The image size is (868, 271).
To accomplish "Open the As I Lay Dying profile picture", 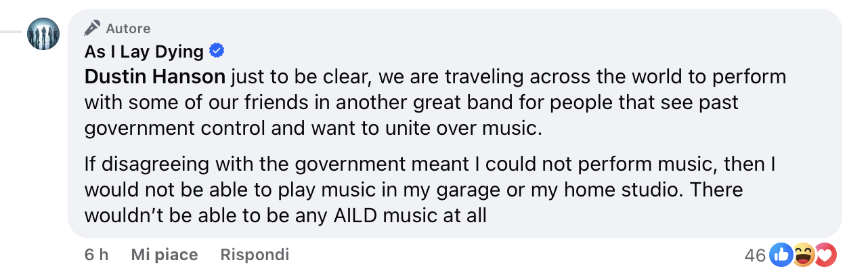I will 43,33.
